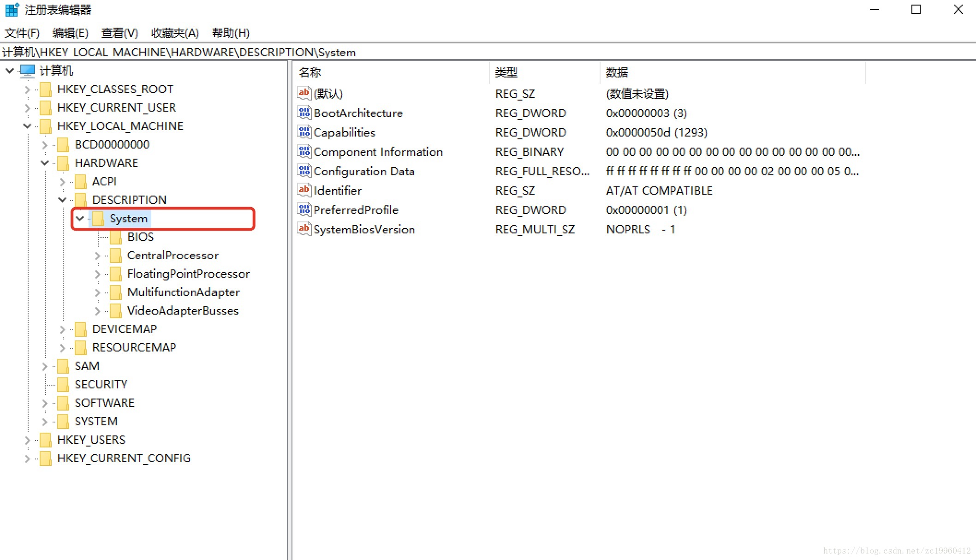Click the Computer root icon in tree
976x560 pixels.
(x=28, y=71)
